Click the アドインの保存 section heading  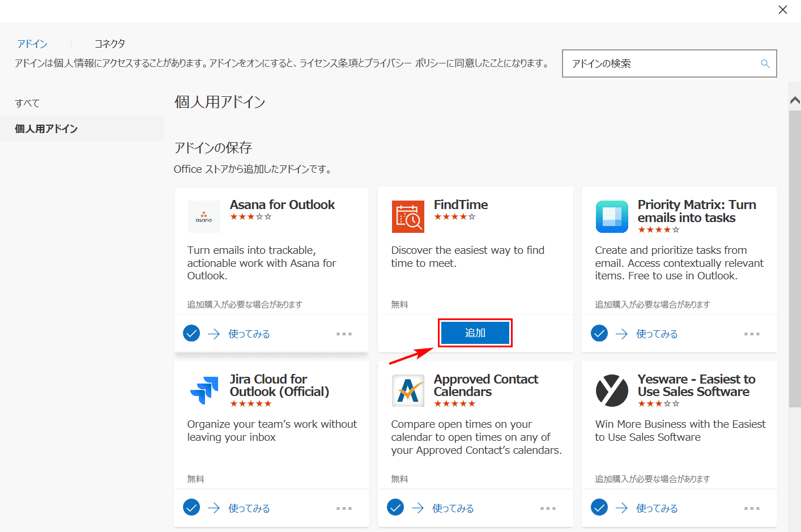[213, 148]
